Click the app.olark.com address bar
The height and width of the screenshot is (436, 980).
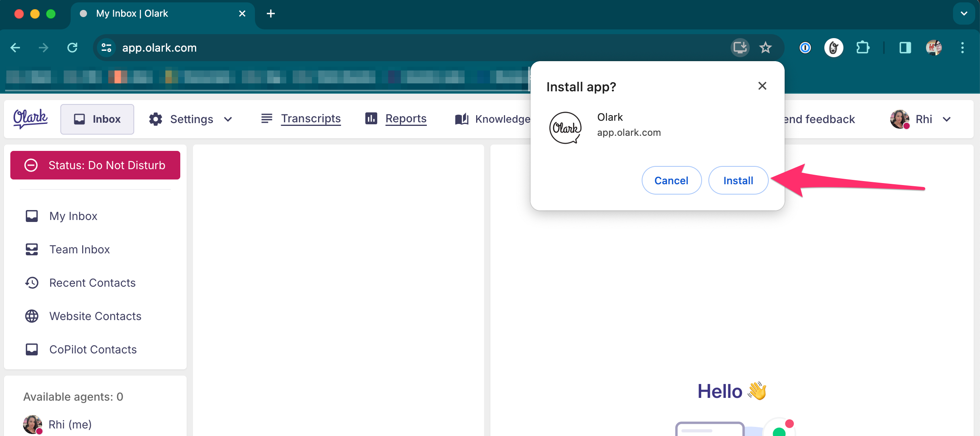[159, 48]
